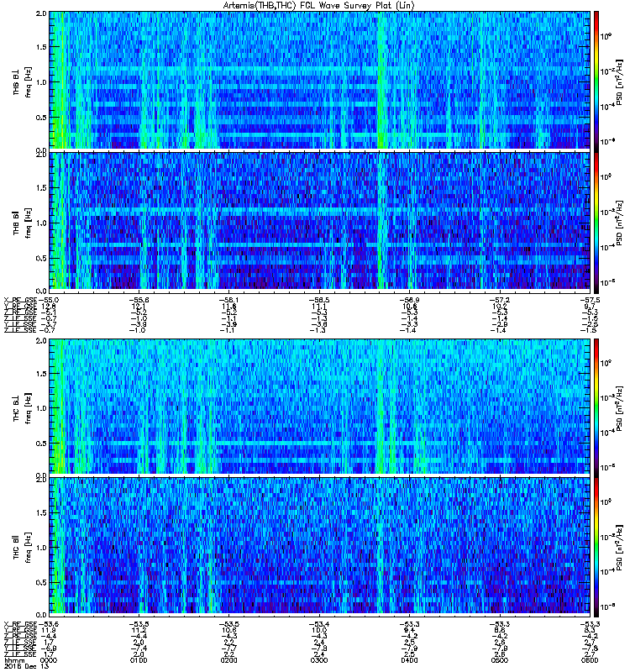
Task: Click the '0100' time label
Action: pyautogui.click(x=139, y=660)
